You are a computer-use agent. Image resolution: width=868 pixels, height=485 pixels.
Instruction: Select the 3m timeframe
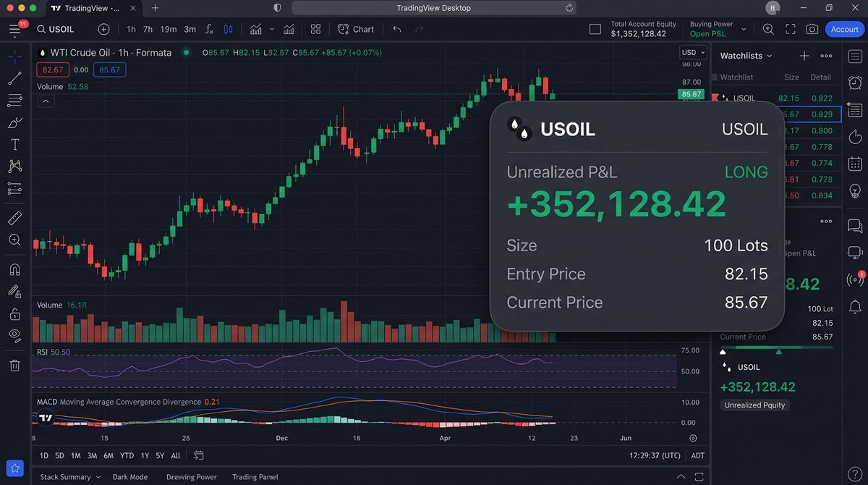point(190,29)
